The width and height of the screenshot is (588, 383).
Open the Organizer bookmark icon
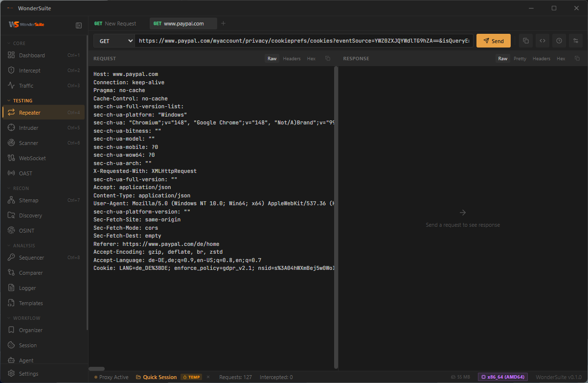click(x=11, y=330)
